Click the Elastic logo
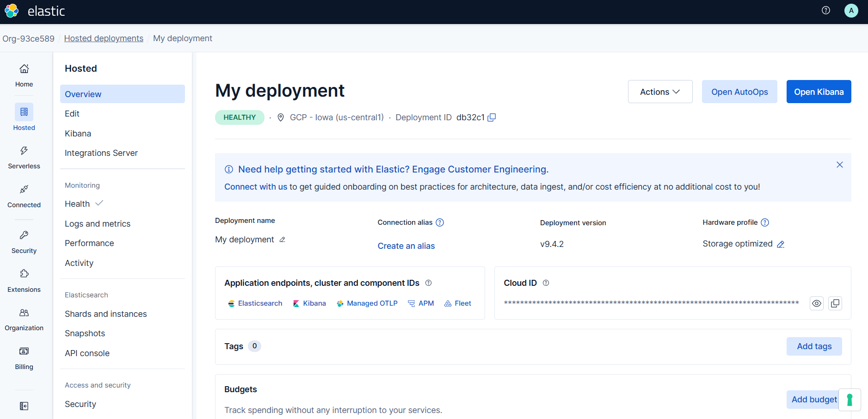868x419 pixels. [x=35, y=11]
